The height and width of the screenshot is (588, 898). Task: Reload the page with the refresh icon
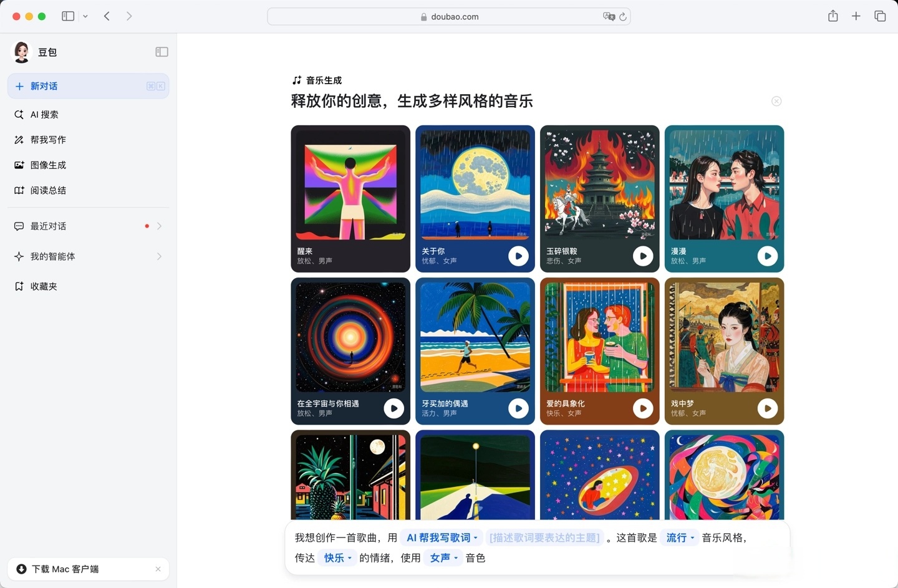[624, 16]
